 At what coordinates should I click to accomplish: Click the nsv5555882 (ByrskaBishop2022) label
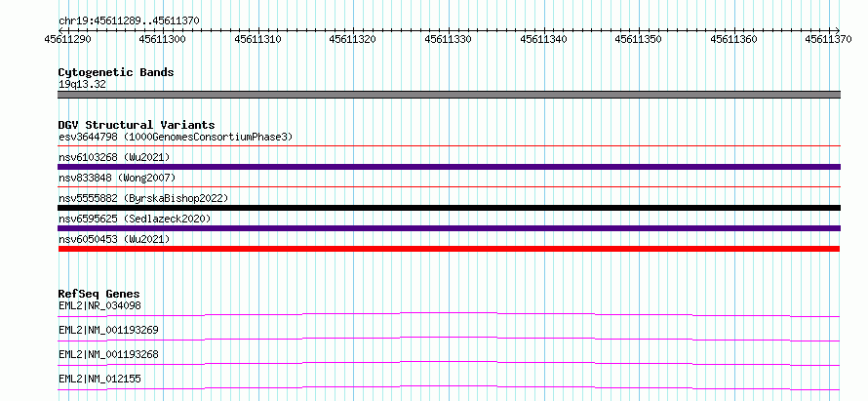[x=143, y=198]
